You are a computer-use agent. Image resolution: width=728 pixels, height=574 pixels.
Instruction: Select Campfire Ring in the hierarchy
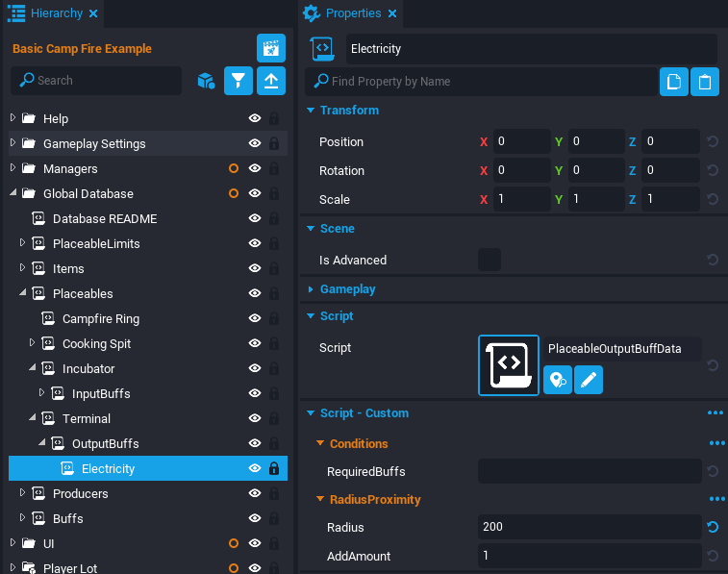(100, 318)
